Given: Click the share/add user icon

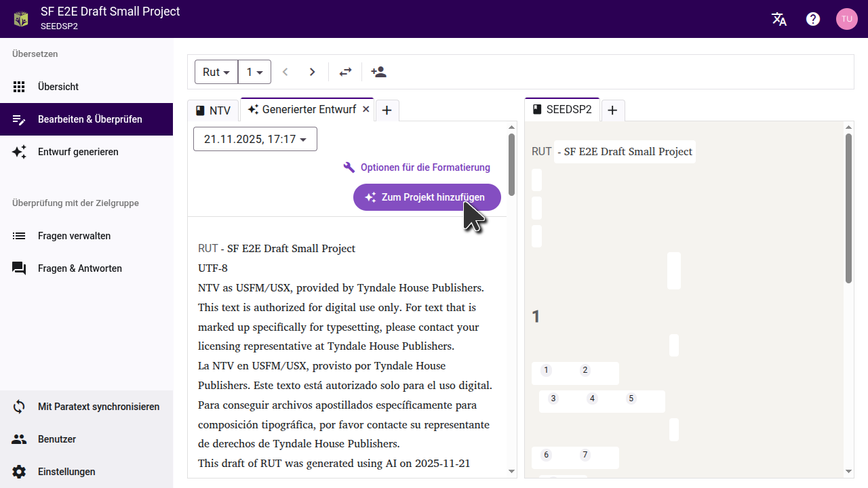Looking at the screenshot, I should coord(378,72).
